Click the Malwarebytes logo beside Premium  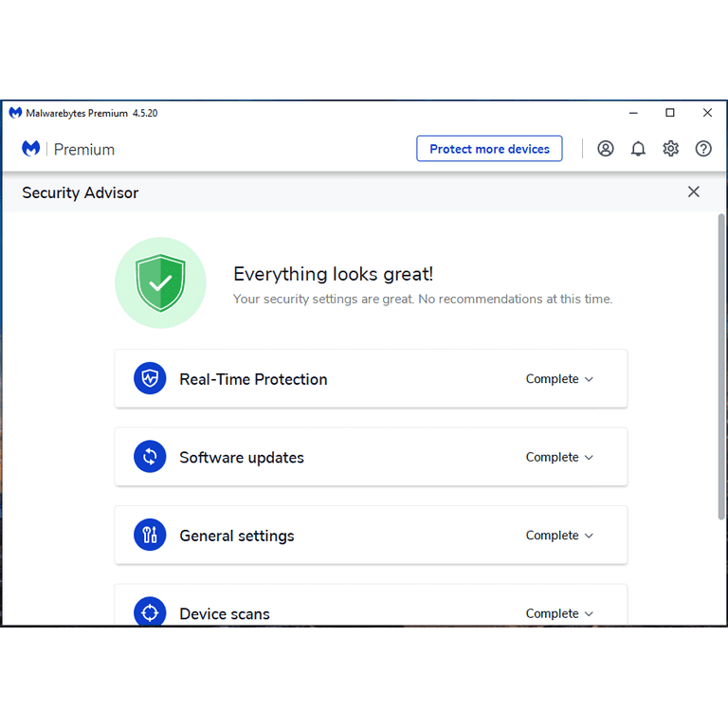click(31, 149)
